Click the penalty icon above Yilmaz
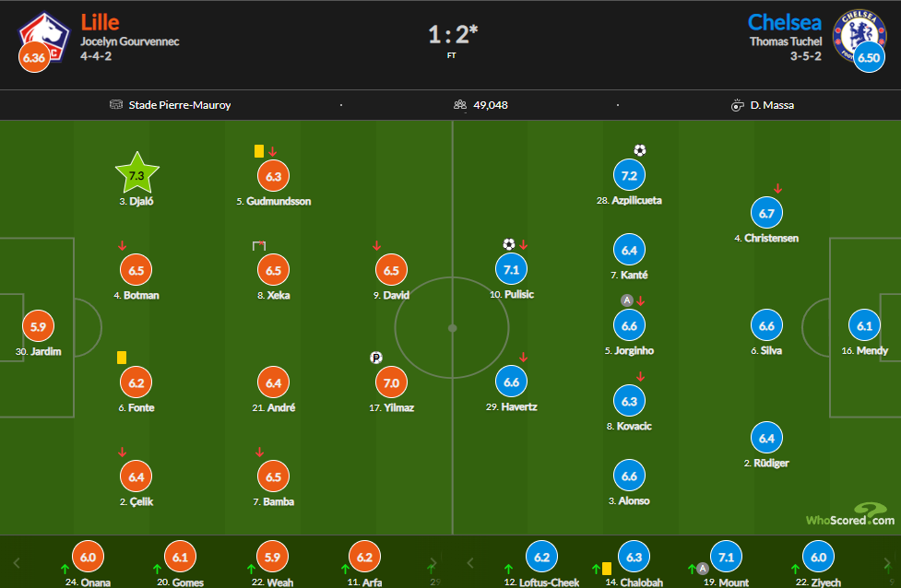 pyautogui.click(x=375, y=358)
